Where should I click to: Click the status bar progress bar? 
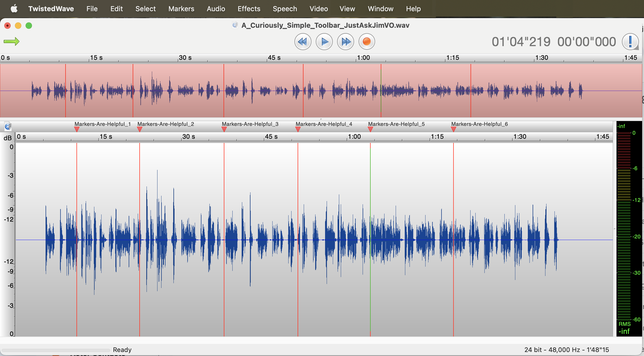point(56,350)
